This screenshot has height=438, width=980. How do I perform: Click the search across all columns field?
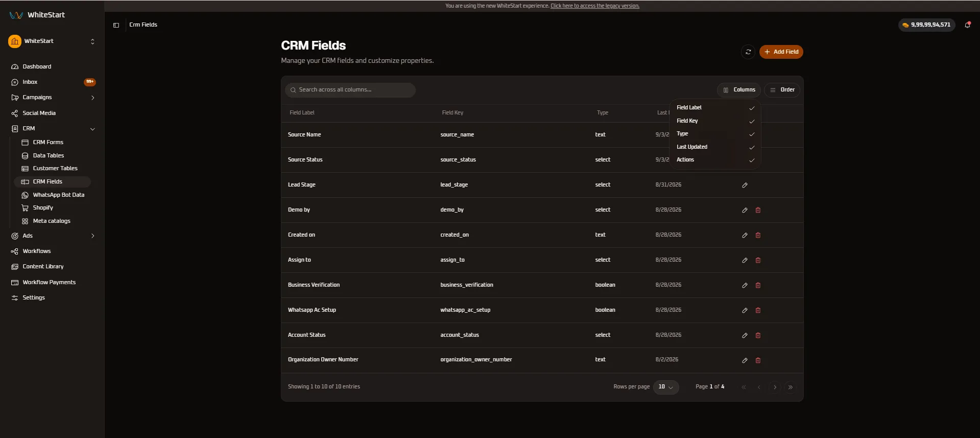[350, 90]
